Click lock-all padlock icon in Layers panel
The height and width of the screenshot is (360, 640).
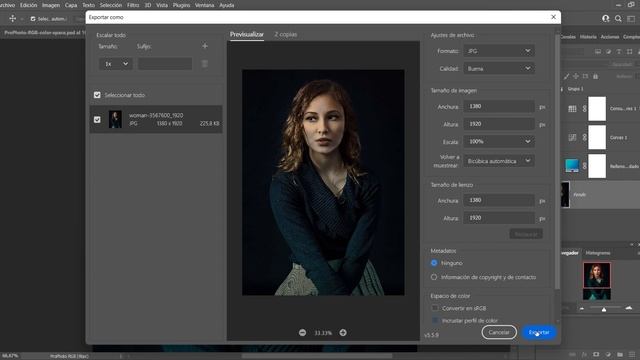point(596,76)
